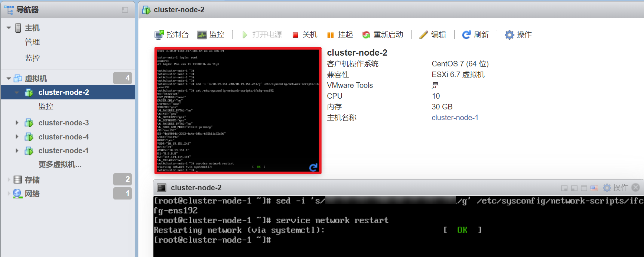Click the CentOS 7 (64 位) value
Image resolution: width=644 pixels, height=257 pixels.
(460, 64)
